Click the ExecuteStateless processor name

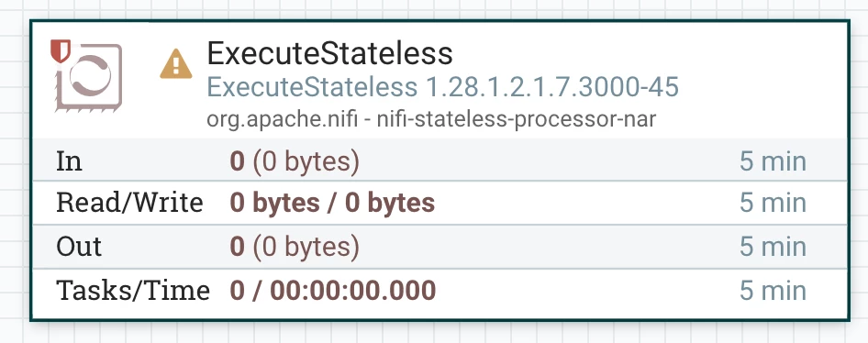click(330, 54)
